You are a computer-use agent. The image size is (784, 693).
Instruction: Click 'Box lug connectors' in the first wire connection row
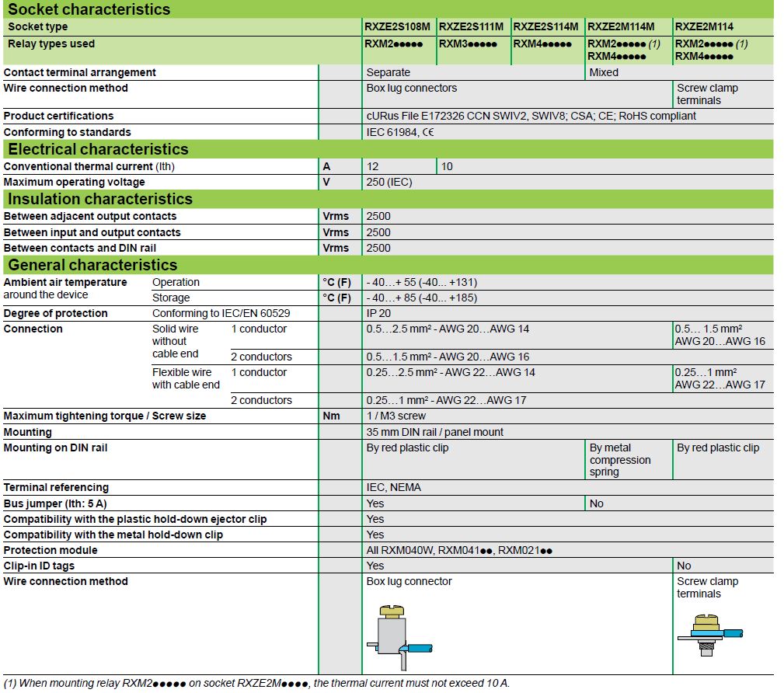(412, 88)
